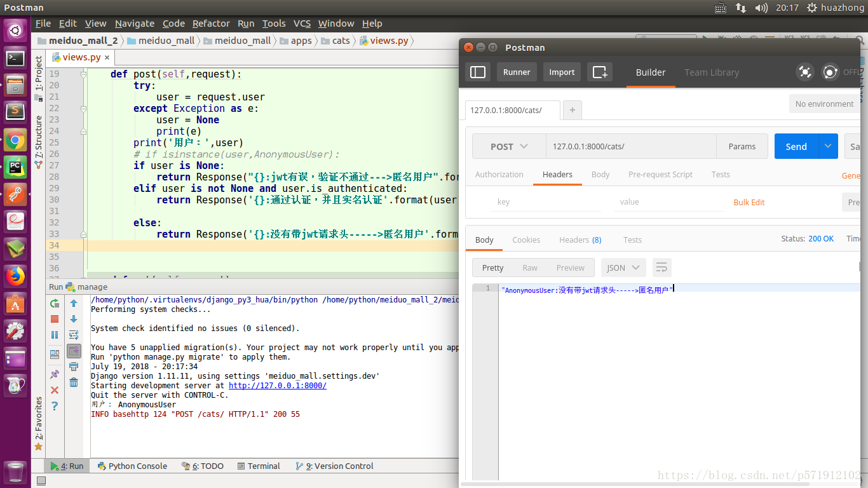Close the views.py editor tab
This screenshot has height=488, width=868.
click(107, 58)
